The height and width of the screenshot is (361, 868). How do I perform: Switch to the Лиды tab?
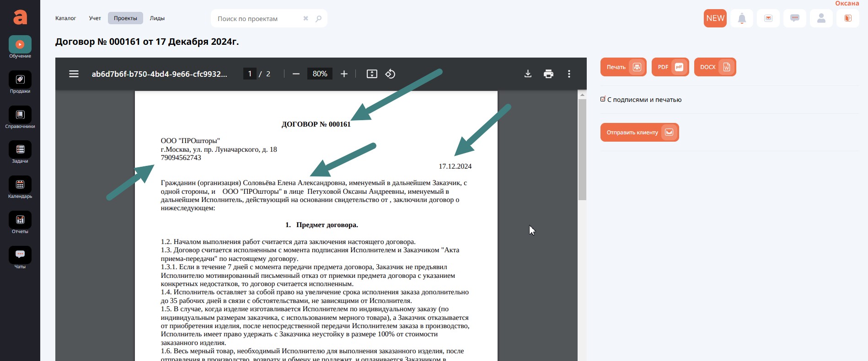click(157, 18)
